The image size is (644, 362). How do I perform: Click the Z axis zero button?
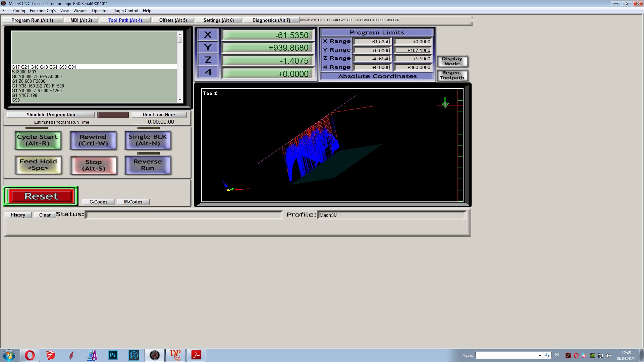pos(208,60)
